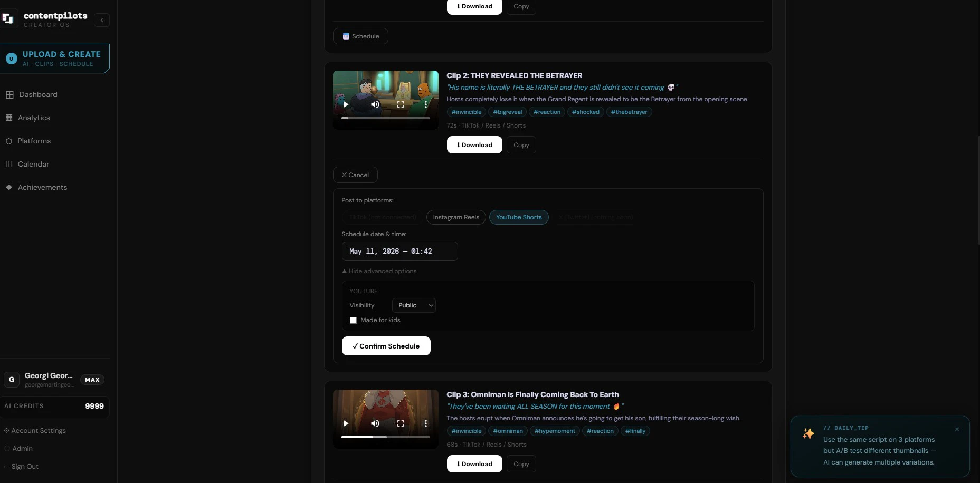The image size is (980, 483).
Task: Open the Calendar page
Action: pyautogui.click(x=33, y=164)
